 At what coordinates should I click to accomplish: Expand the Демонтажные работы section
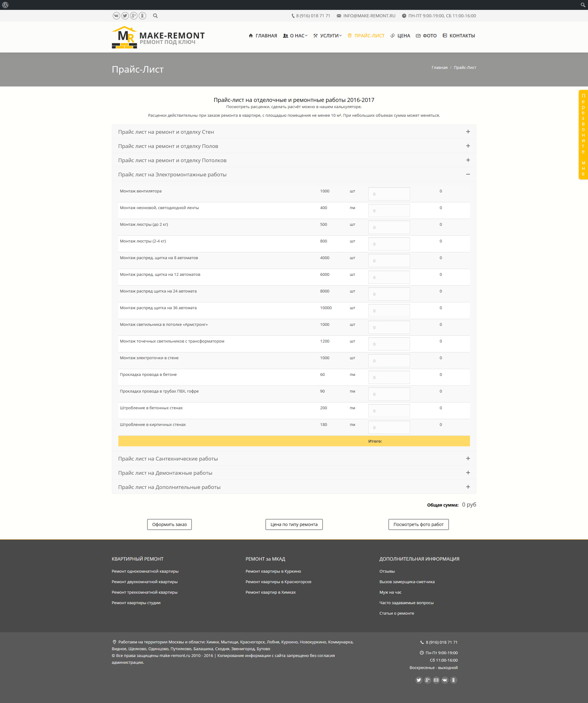[294, 473]
